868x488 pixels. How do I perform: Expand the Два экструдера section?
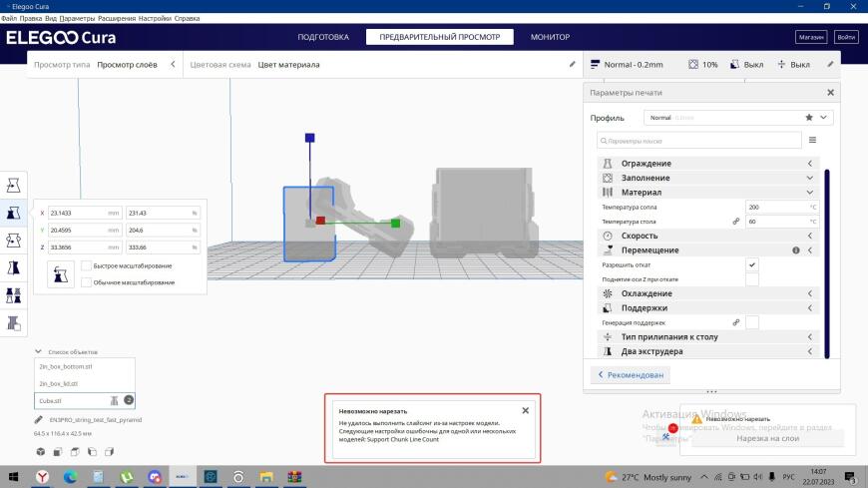(x=708, y=351)
